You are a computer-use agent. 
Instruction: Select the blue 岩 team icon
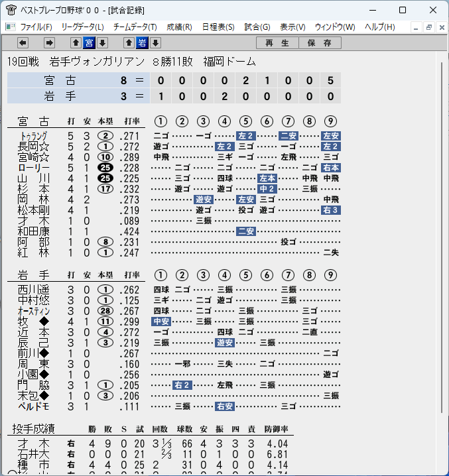(142, 43)
